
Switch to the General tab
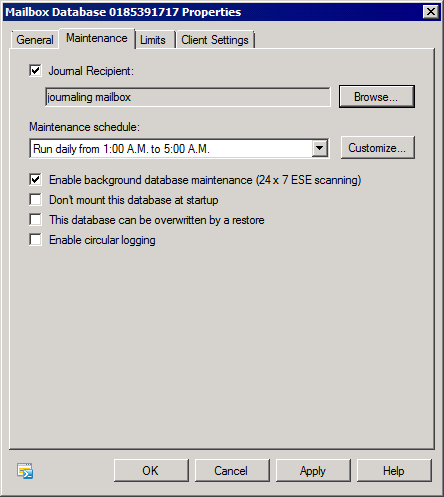tap(35, 40)
